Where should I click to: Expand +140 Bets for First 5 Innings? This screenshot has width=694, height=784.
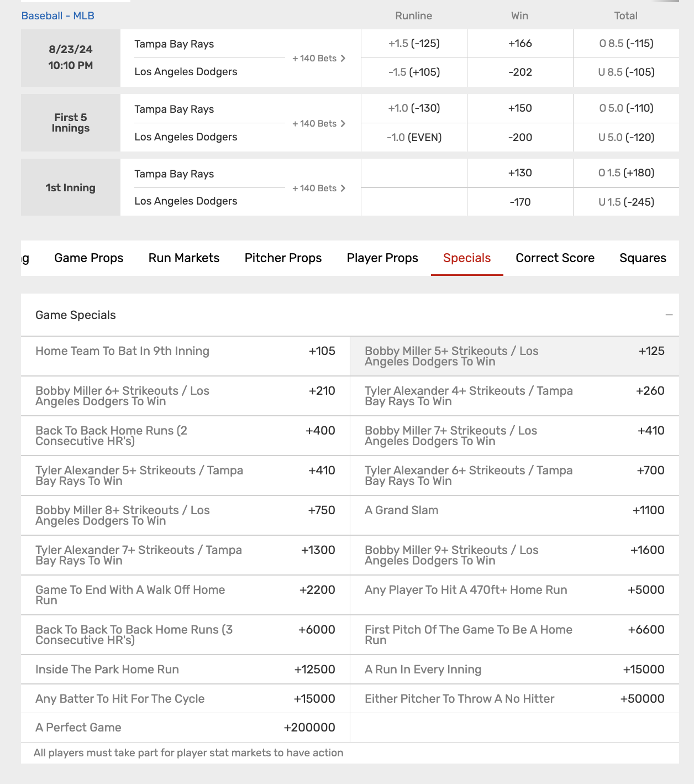pos(319,124)
